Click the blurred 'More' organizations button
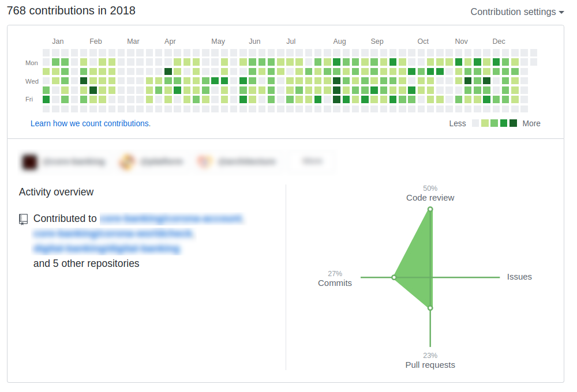Screen dimensions: 577x392 [312, 162]
